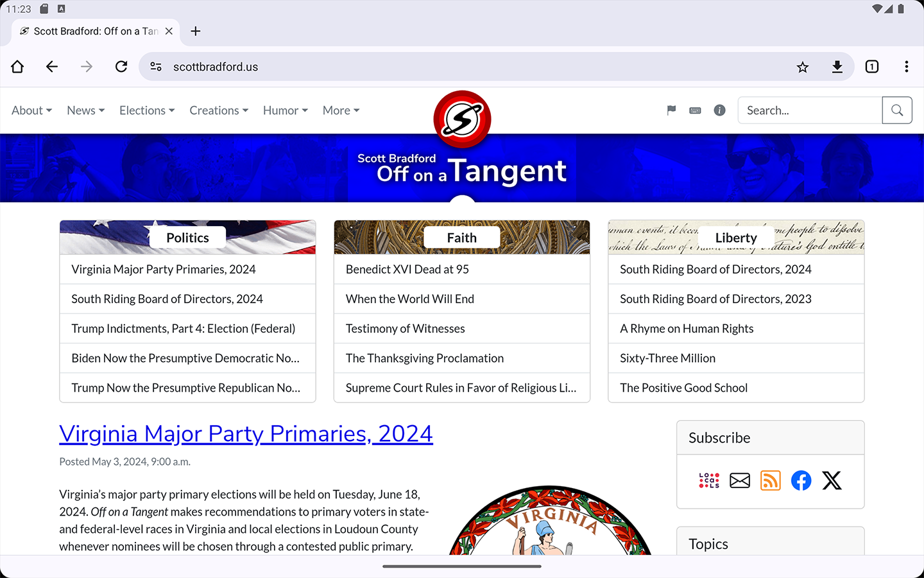
Task: Click the envelope email subscribe icon
Action: (x=740, y=480)
